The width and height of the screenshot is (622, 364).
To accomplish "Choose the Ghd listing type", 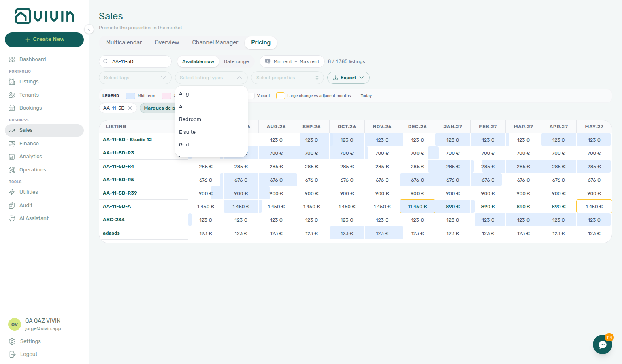I will point(211,145).
